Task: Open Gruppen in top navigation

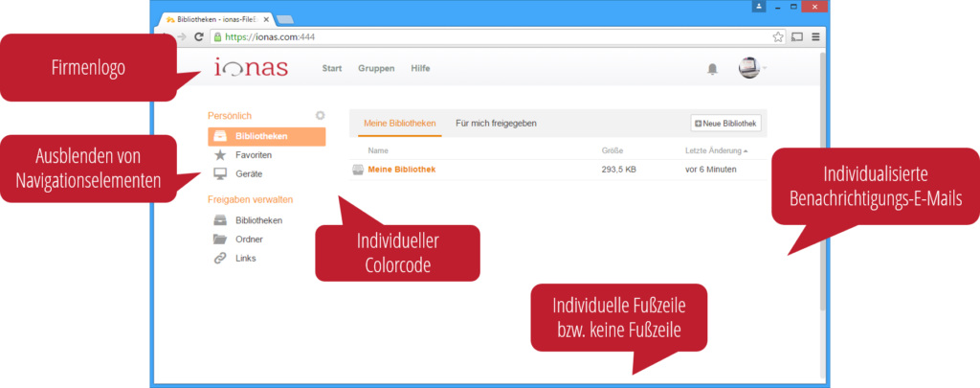Action: tap(376, 68)
